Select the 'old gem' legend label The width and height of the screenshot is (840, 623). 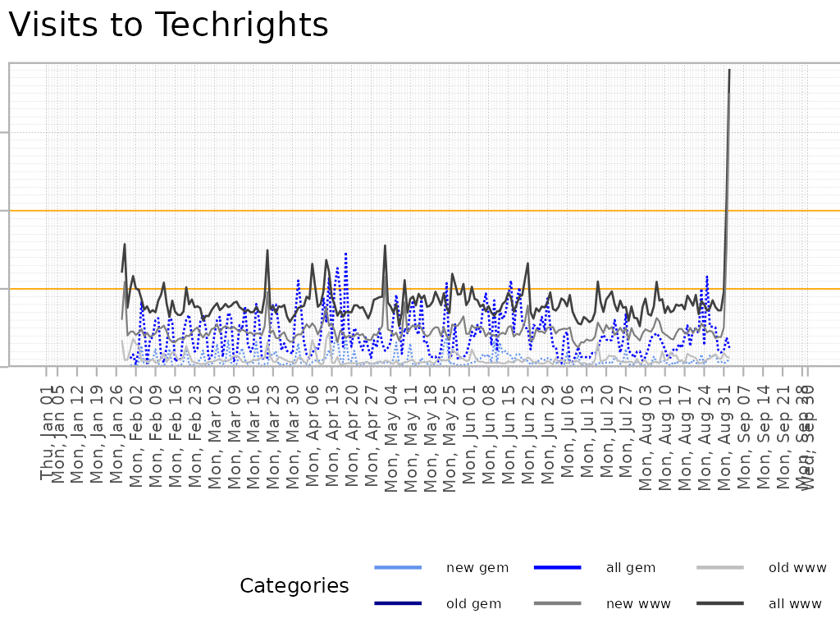[473, 603]
